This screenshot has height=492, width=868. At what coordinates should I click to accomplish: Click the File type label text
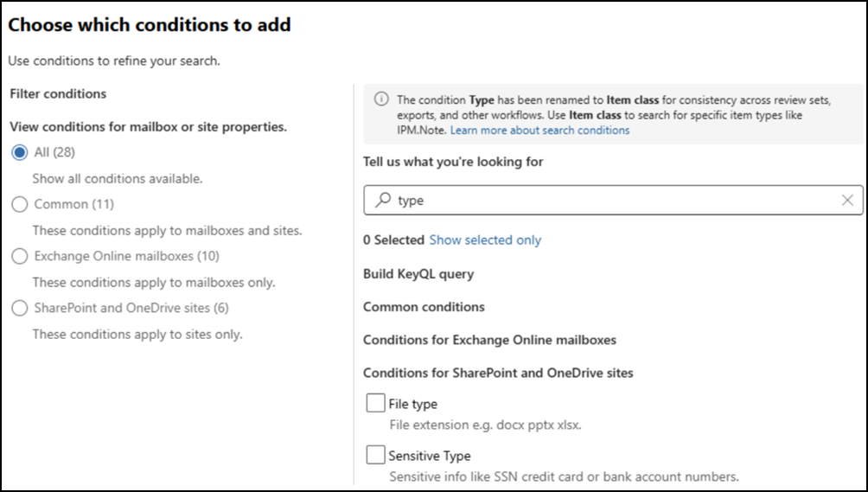pos(413,404)
